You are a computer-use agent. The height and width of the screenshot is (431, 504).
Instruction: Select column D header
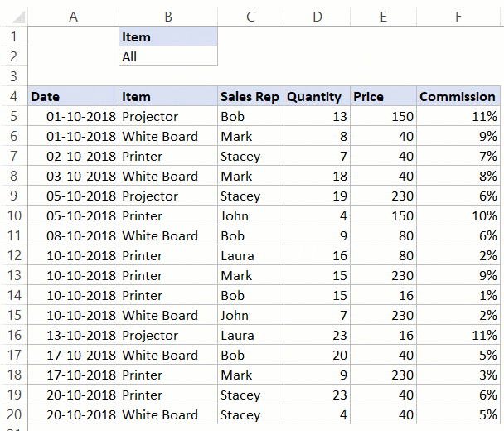click(x=317, y=17)
